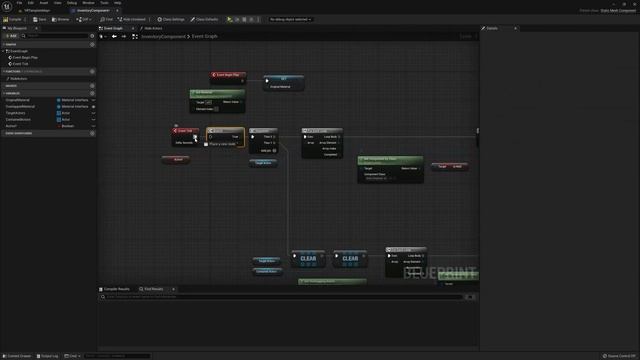The width and height of the screenshot is (640, 360).
Task: Click InventoryComponent in graph breadcrumb
Action: pyautogui.click(x=163, y=36)
